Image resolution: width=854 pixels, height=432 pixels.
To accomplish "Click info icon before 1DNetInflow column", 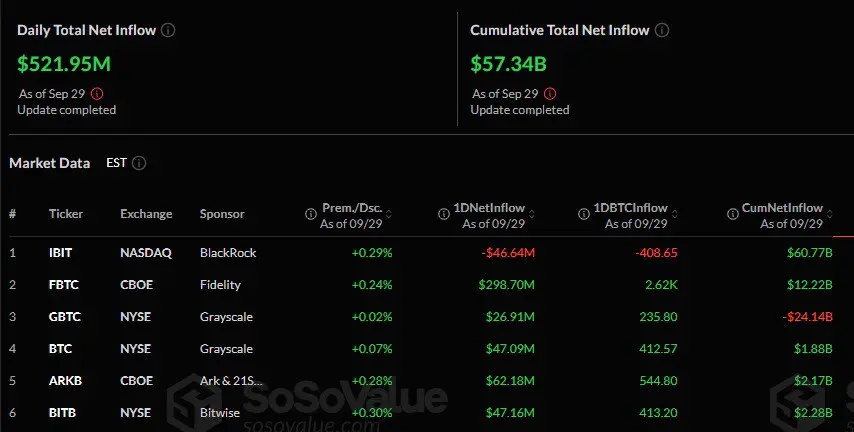I will click(x=444, y=214).
